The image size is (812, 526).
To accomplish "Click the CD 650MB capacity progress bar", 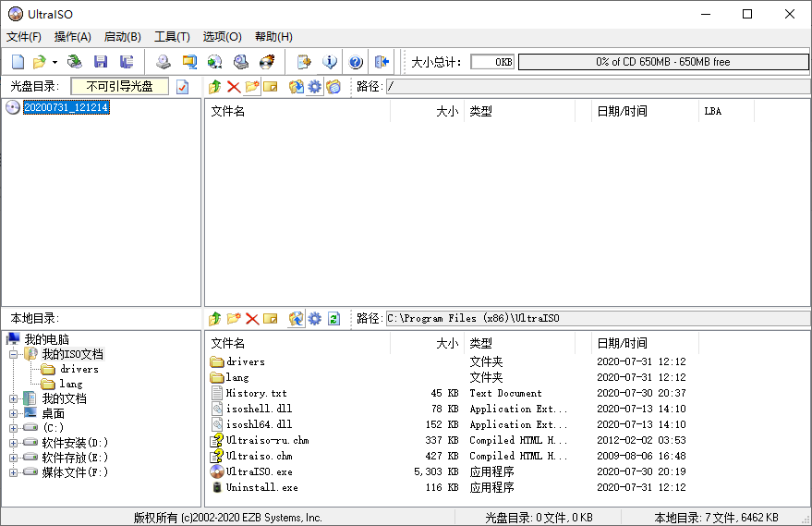I will (x=663, y=62).
